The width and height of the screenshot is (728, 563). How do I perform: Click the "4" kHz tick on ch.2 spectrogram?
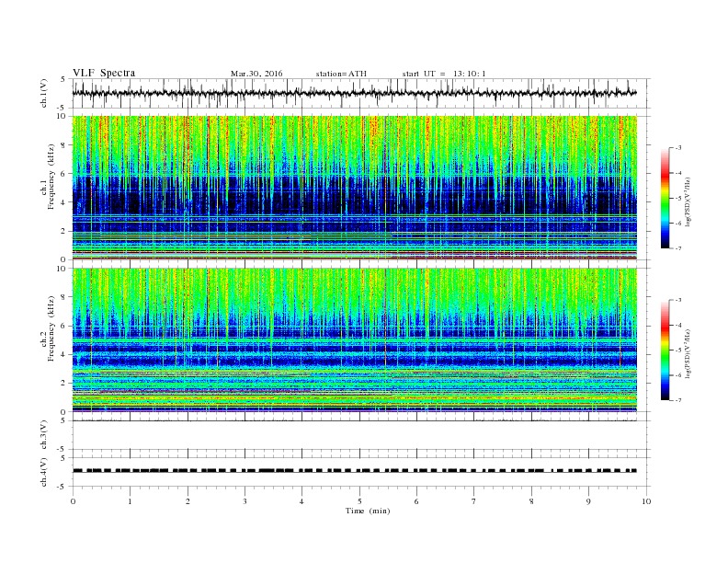point(64,354)
